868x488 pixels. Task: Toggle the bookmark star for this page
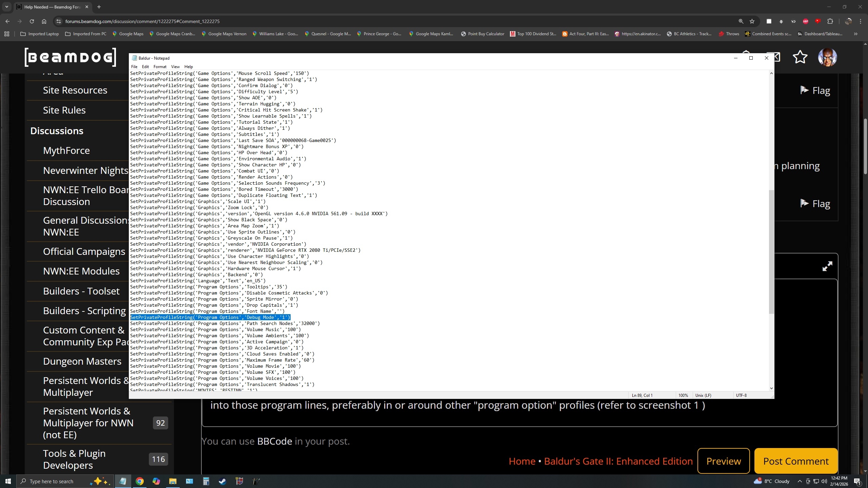click(x=751, y=21)
